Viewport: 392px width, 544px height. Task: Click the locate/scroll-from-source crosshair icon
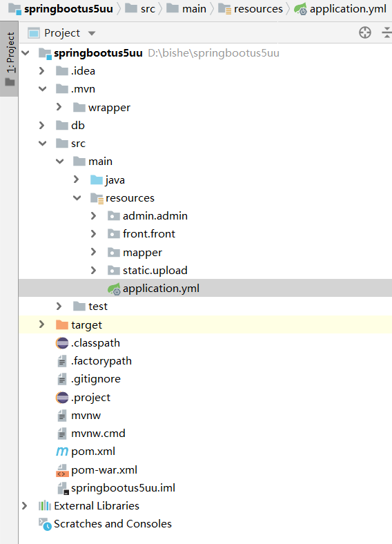point(364,32)
